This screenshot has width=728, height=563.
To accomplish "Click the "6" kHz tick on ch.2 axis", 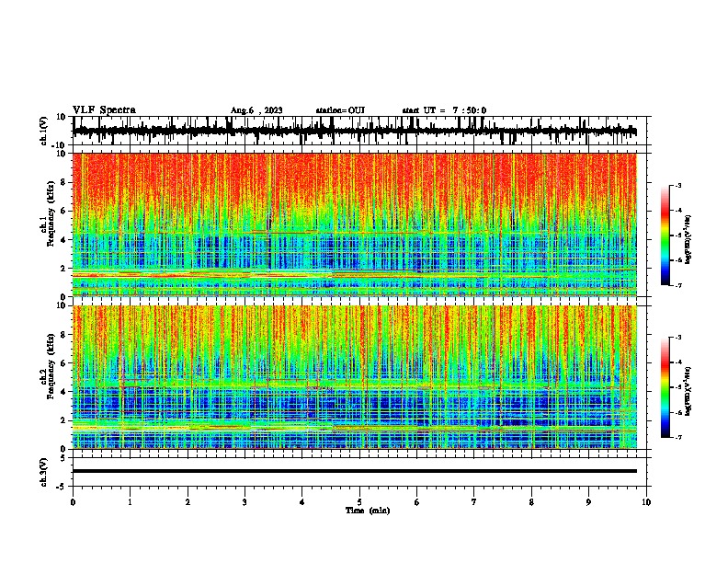I will (x=63, y=363).
